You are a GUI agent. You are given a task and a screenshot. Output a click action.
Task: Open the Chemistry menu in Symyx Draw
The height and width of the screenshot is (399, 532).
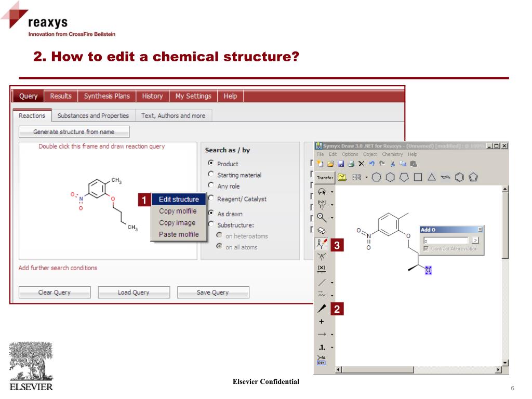click(x=392, y=154)
